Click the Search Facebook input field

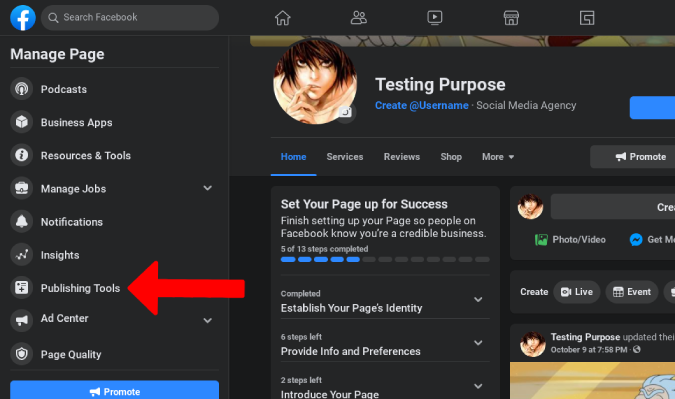click(130, 18)
